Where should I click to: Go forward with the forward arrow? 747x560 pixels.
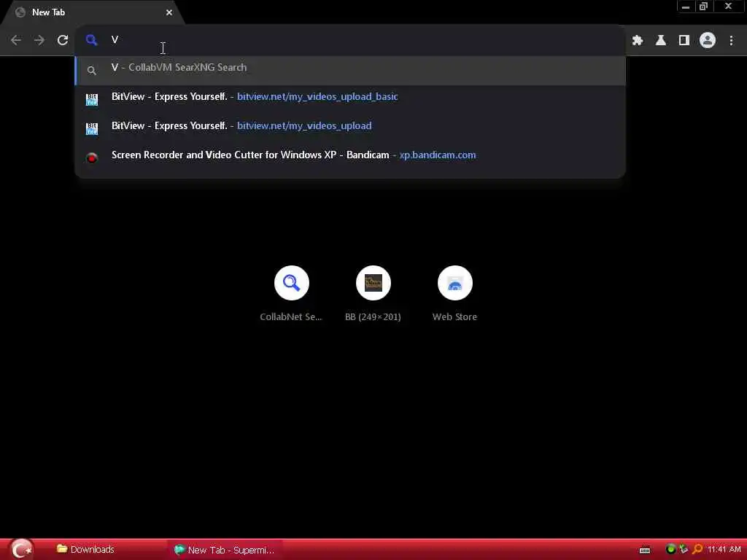[39, 40]
